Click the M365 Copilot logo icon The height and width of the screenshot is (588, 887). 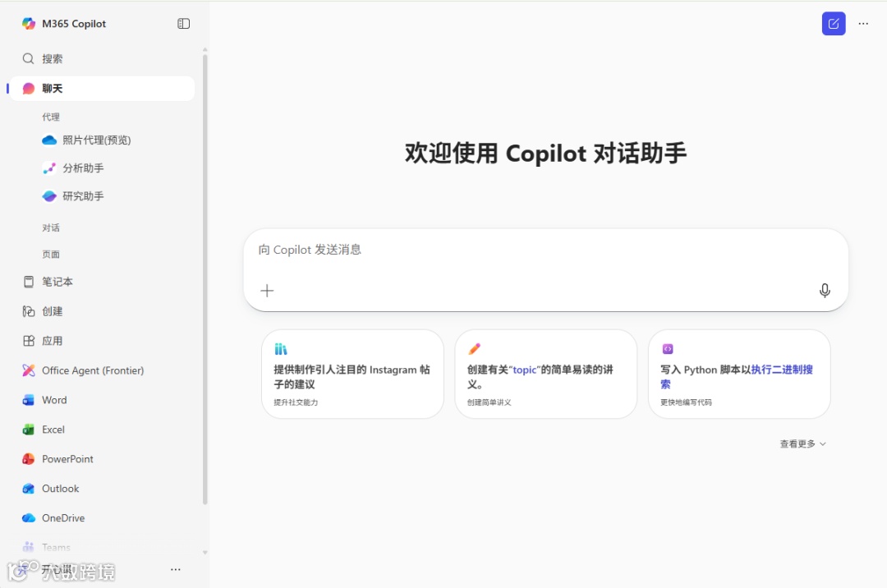tap(28, 24)
